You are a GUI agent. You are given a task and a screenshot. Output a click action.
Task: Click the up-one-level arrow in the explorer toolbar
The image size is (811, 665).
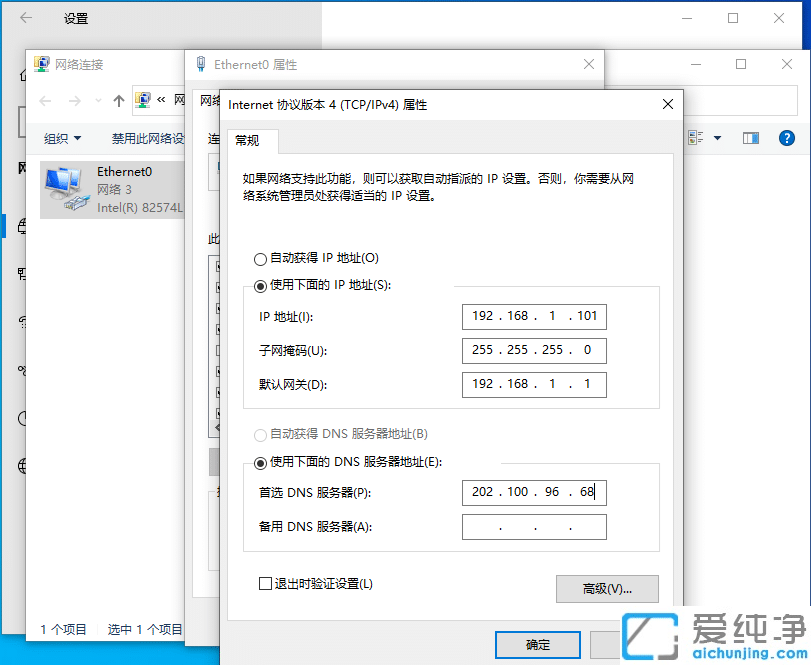(118, 100)
